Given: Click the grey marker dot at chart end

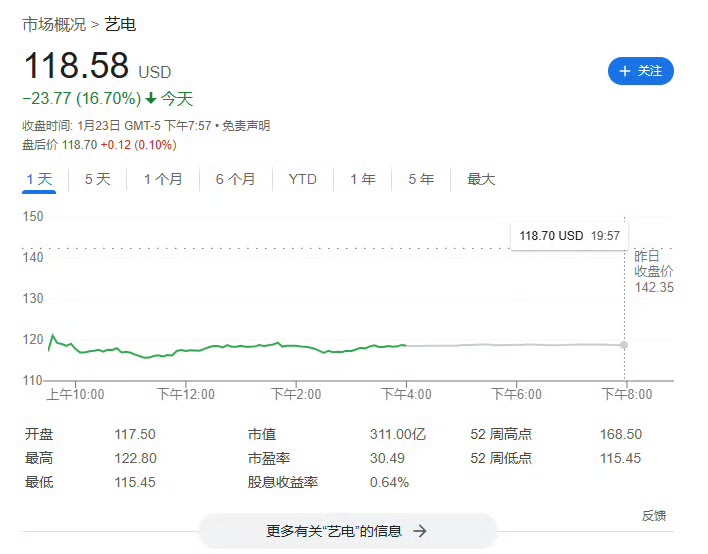Looking at the screenshot, I should (x=624, y=345).
